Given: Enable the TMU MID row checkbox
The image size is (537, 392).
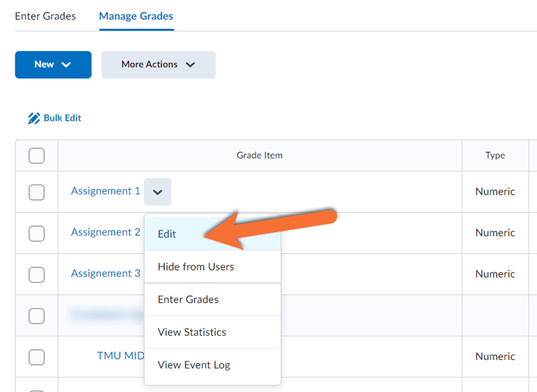Looking at the screenshot, I should click(37, 356).
